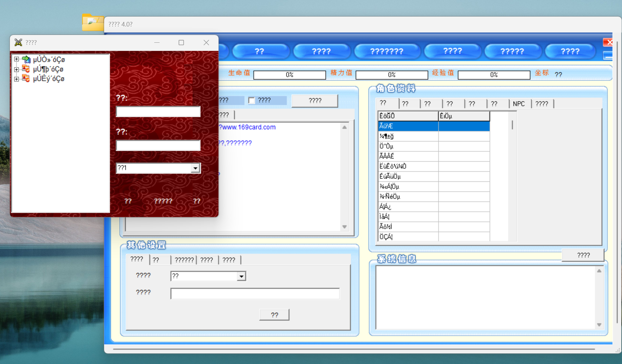622x364 pixels.
Task: Select the highlighted ÃûÆÆ row in the table
Action: pos(434,126)
